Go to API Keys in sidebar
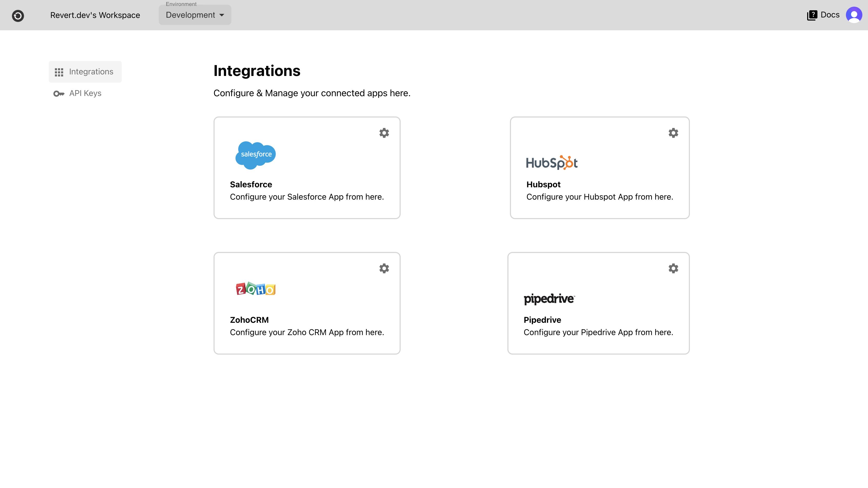This screenshot has width=868, height=488. pos(85,93)
